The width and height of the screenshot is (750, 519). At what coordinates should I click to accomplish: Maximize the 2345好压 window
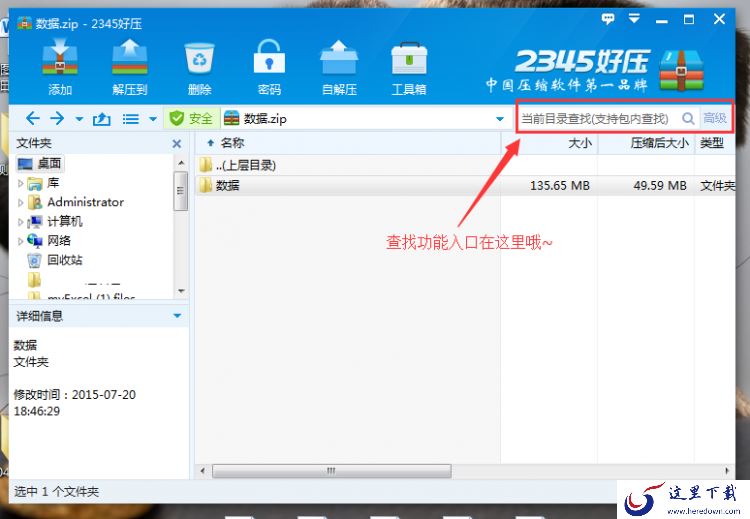coord(689,19)
